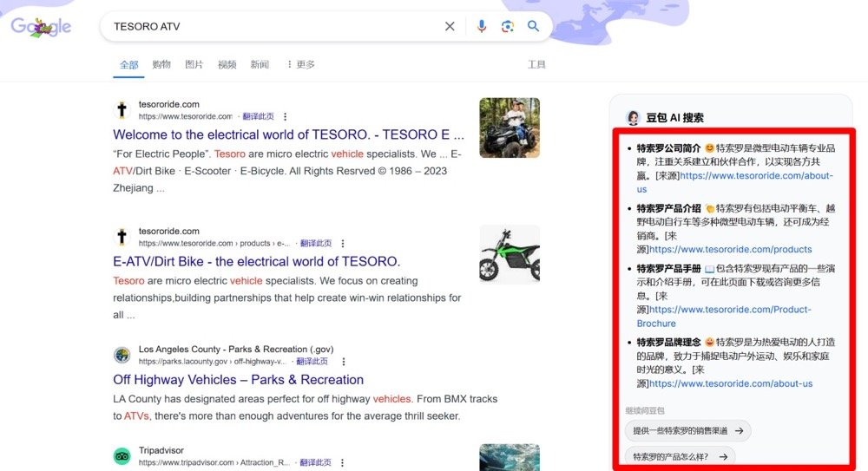Click suggestion 提供一些特索罗的销售渠道
Image resolution: width=868 pixels, height=471 pixels.
[688, 430]
